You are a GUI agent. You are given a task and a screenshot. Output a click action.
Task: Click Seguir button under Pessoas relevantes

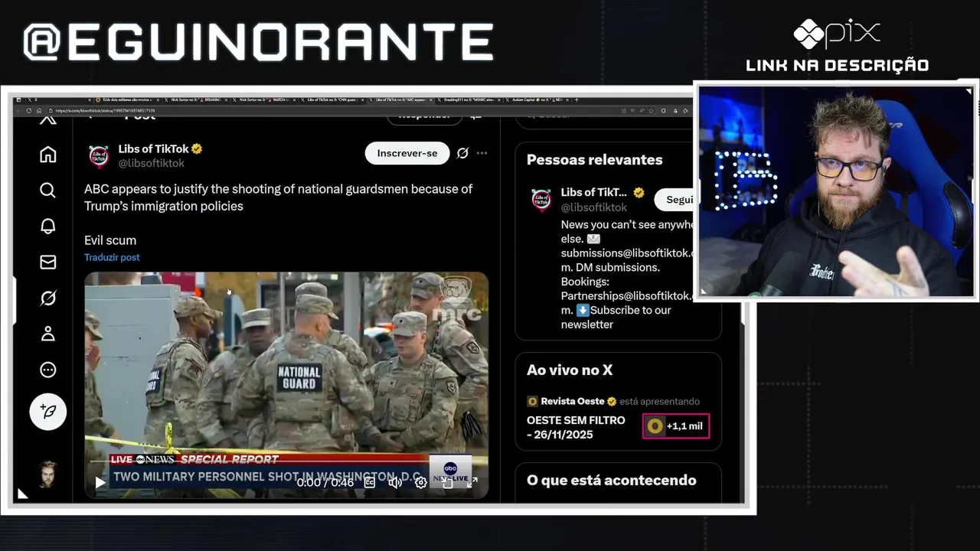(675, 200)
